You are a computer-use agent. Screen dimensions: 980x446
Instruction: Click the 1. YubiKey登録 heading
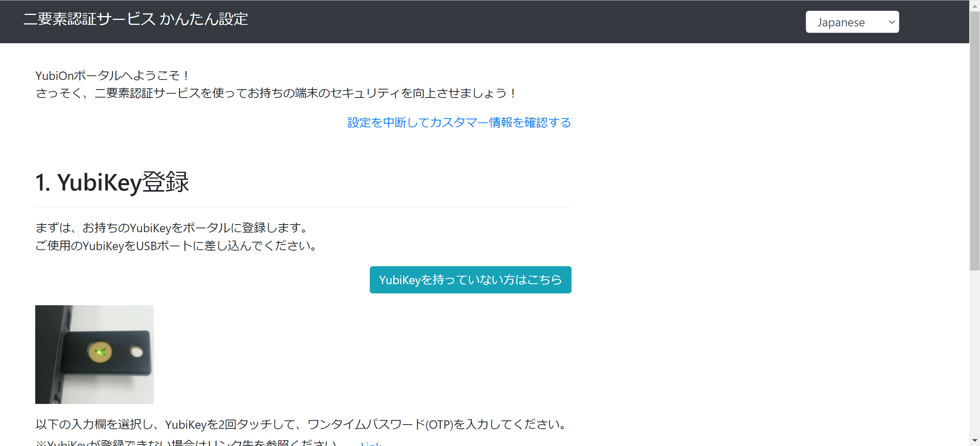tap(112, 182)
